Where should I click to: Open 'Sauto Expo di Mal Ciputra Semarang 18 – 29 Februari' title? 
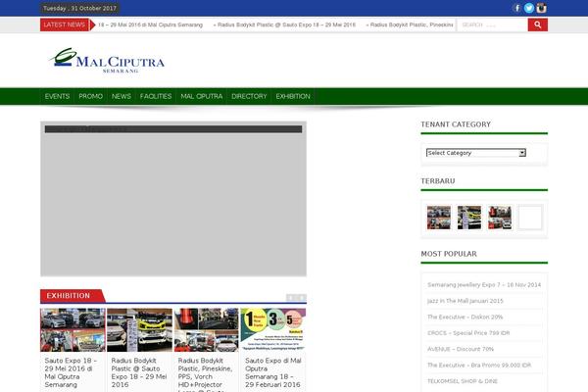(273, 372)
